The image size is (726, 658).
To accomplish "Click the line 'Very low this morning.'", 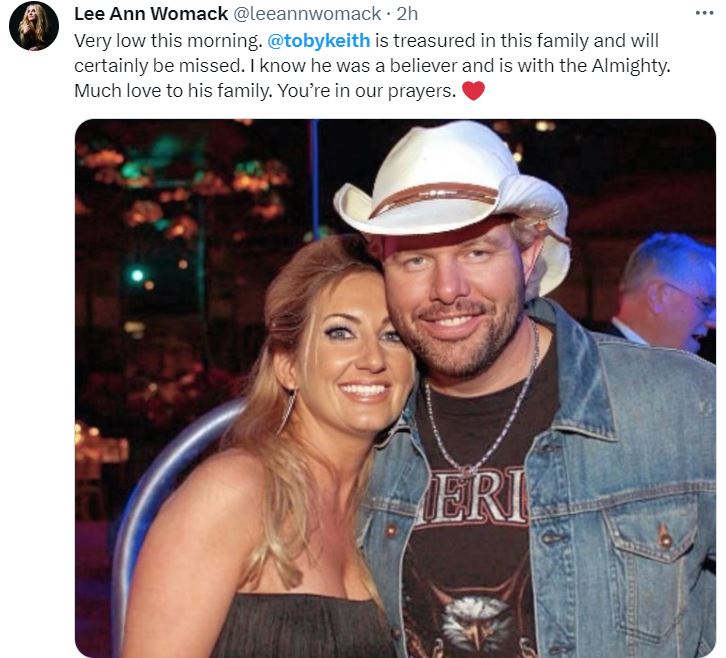I will tap(169, 41).
